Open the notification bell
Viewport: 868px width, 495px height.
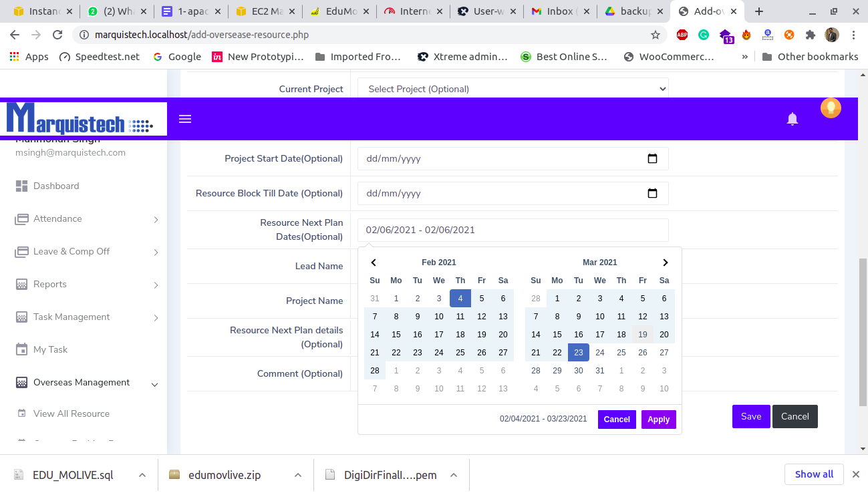[x=792, y=119]
